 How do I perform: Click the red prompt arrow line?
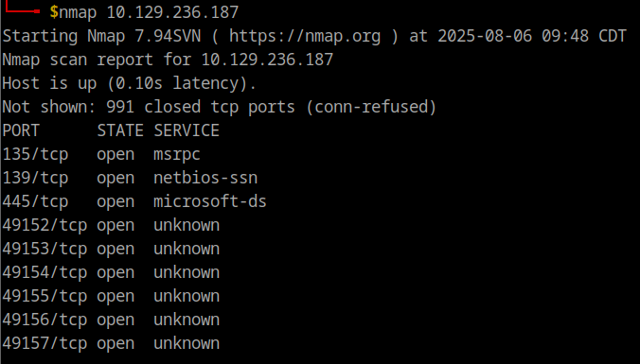(22, 8)
